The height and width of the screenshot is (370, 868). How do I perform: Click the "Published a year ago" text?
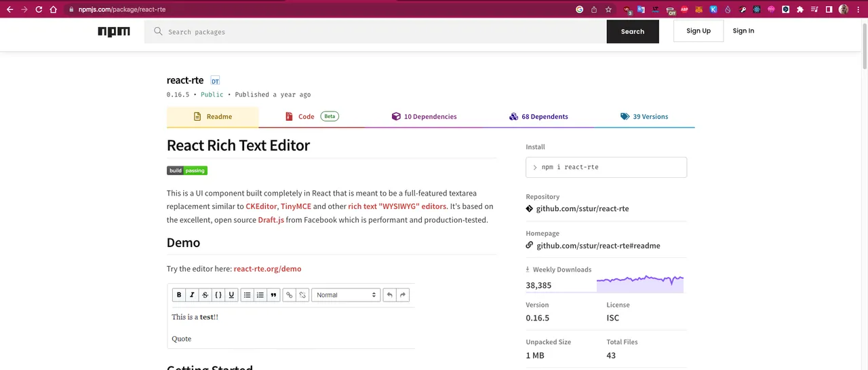(273, 95)
